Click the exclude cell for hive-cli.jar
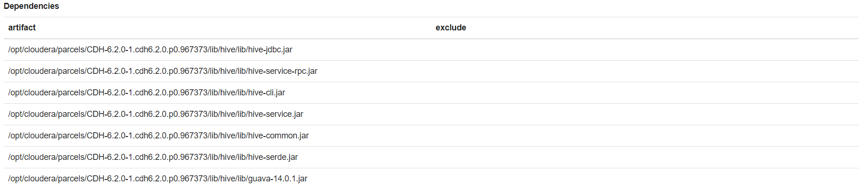Viewport: 868px width, 187px height. (x=644, y=93)
